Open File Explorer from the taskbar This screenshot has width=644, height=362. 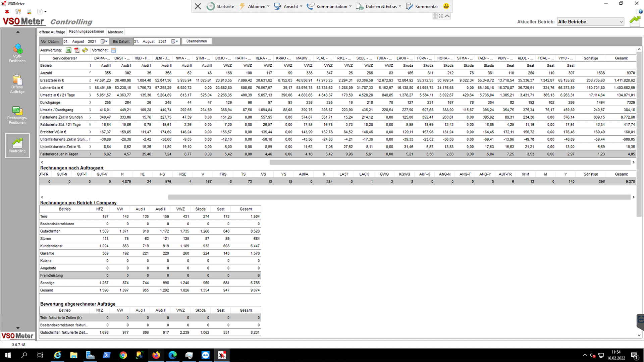74,355
